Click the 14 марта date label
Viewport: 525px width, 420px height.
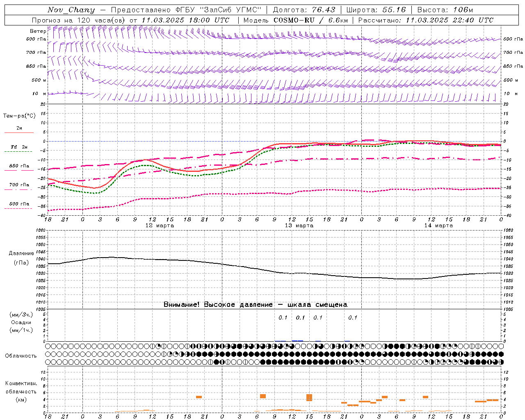click(438, 226)
